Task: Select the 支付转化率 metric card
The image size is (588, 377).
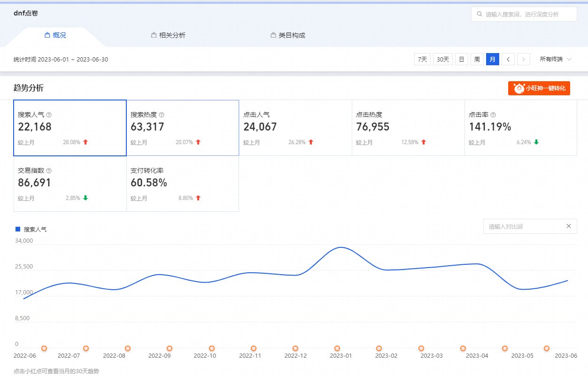Action: pos(183,184)
